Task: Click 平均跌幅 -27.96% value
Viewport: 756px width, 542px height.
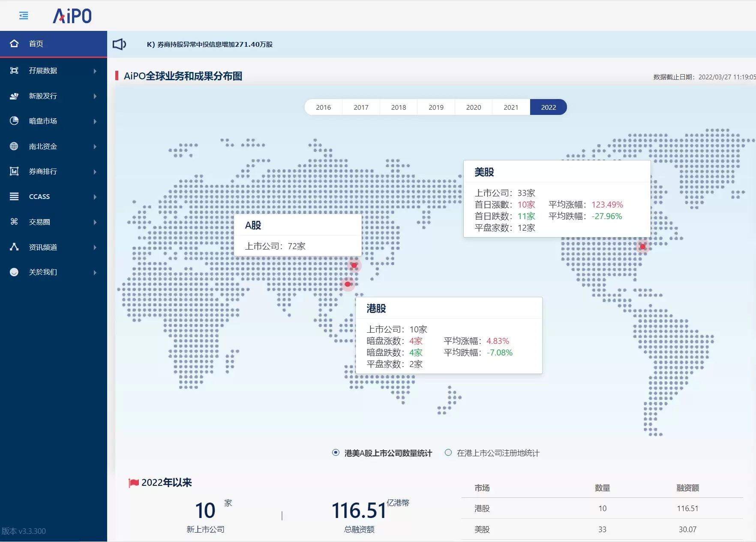Action: tap(607, 216)
